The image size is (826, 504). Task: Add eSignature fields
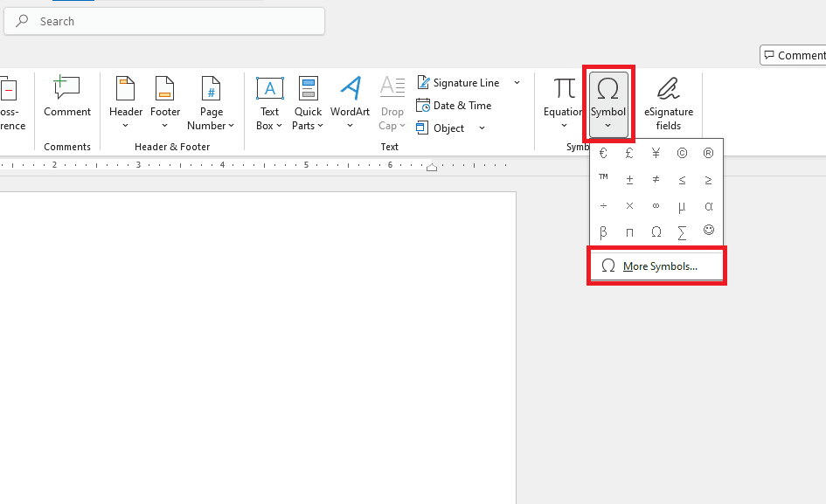(669, 103)
